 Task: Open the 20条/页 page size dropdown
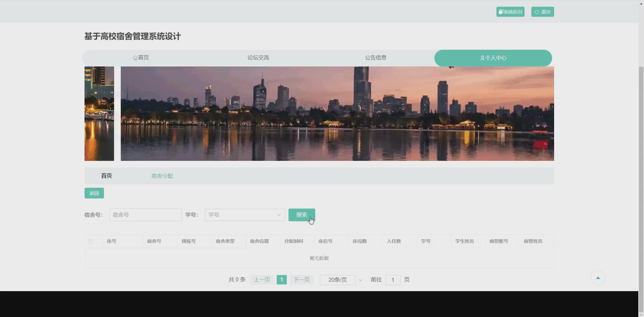[342, 280]
